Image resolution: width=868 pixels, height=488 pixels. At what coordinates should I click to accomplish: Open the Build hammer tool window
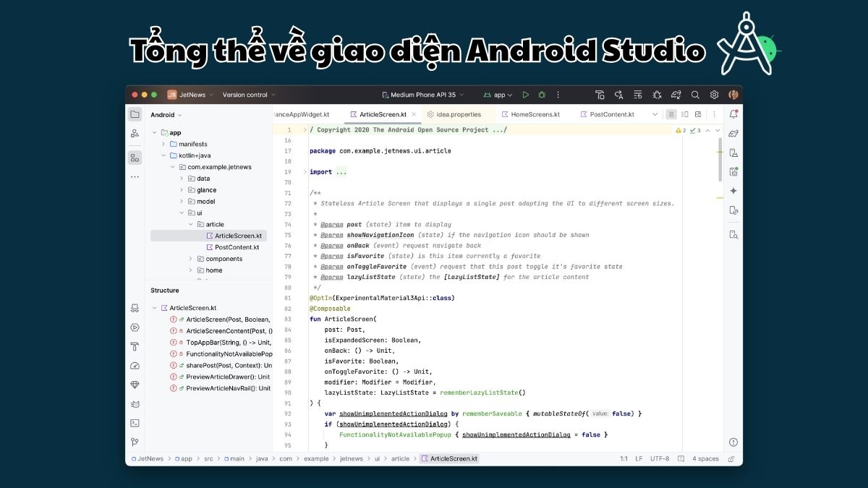coord(135,346)
